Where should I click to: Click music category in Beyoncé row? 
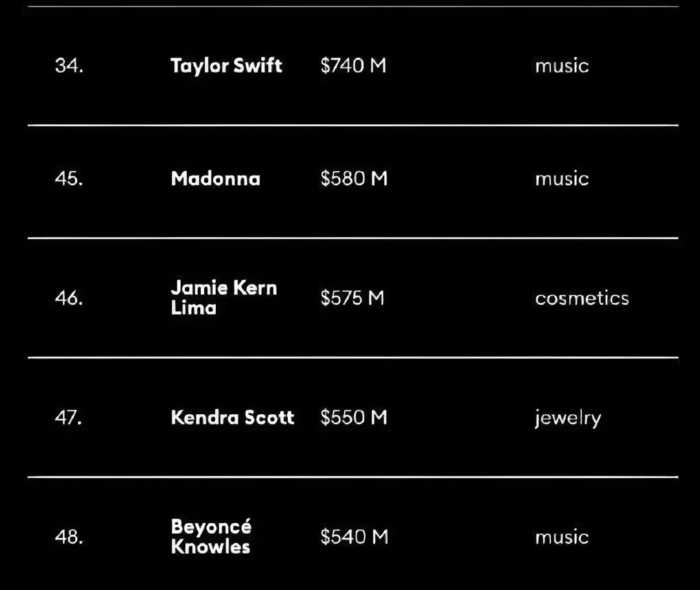(562, 537)
